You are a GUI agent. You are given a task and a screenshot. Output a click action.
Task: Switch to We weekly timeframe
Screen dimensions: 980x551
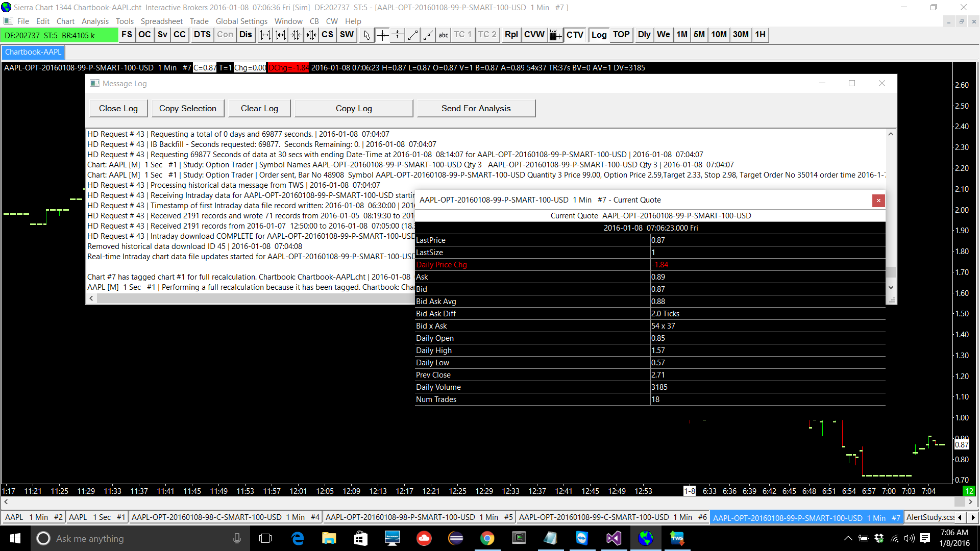point(663,35)
